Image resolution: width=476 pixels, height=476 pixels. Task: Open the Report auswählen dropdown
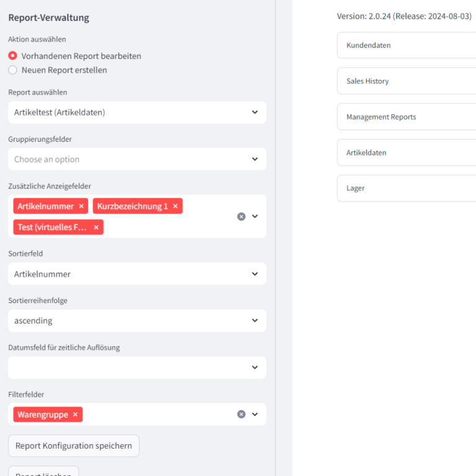pos(137,112)
